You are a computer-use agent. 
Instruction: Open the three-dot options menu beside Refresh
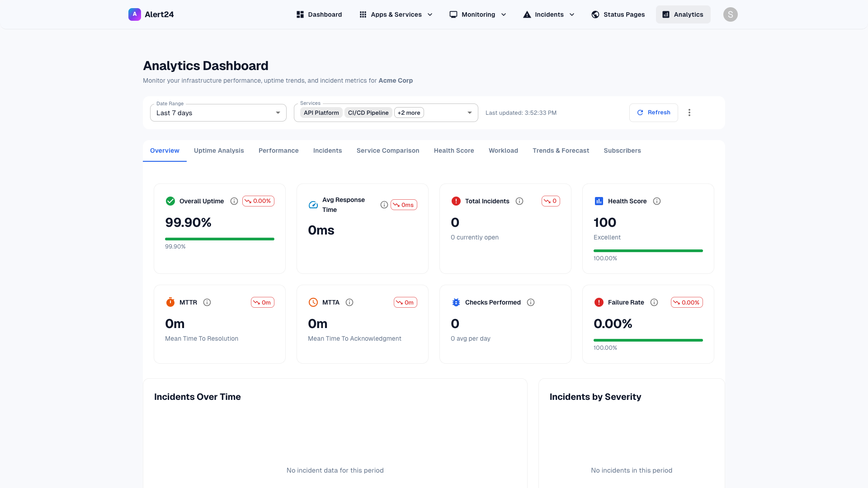[689, 113]
